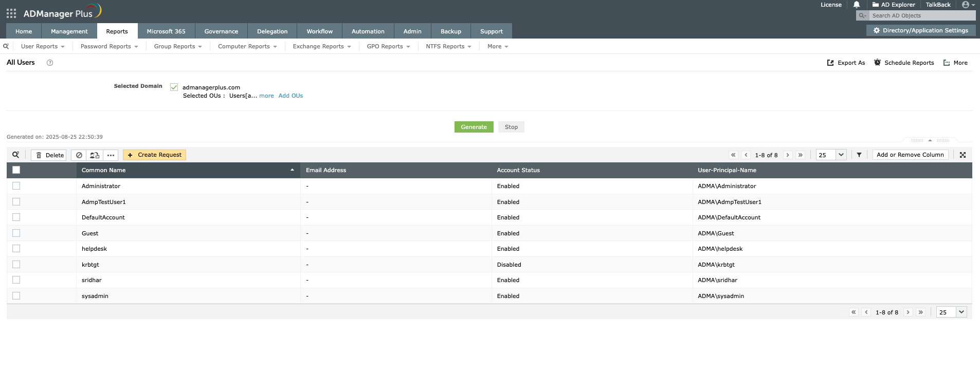This screenshot has width=980, height=372.
Task: Go to the next page in the bottom pager
Action: [908, 312]
